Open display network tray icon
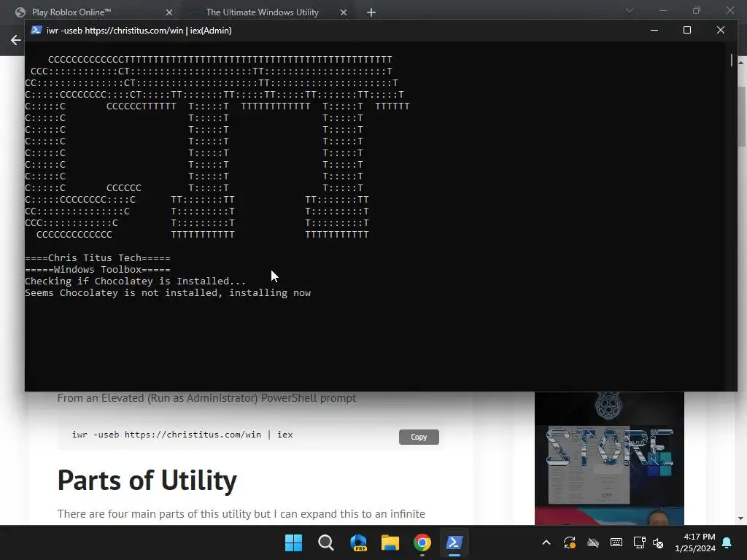The width and height of the screenshot is (747, 560). point(639,542)
